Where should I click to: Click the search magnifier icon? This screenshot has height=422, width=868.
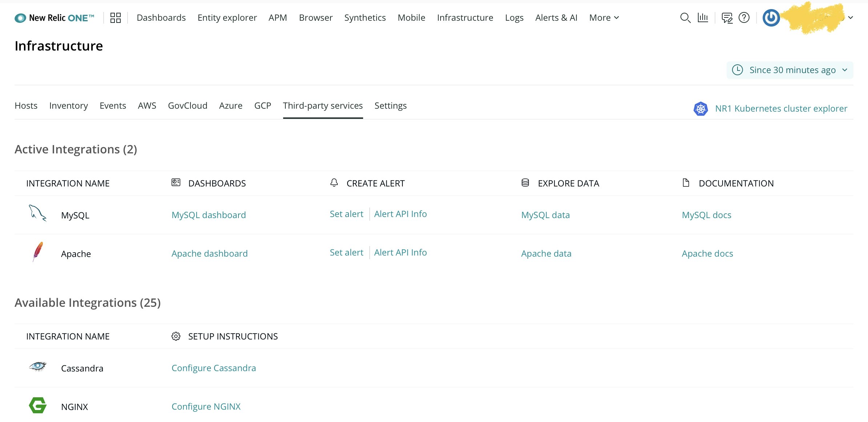[x=685, y=18]
